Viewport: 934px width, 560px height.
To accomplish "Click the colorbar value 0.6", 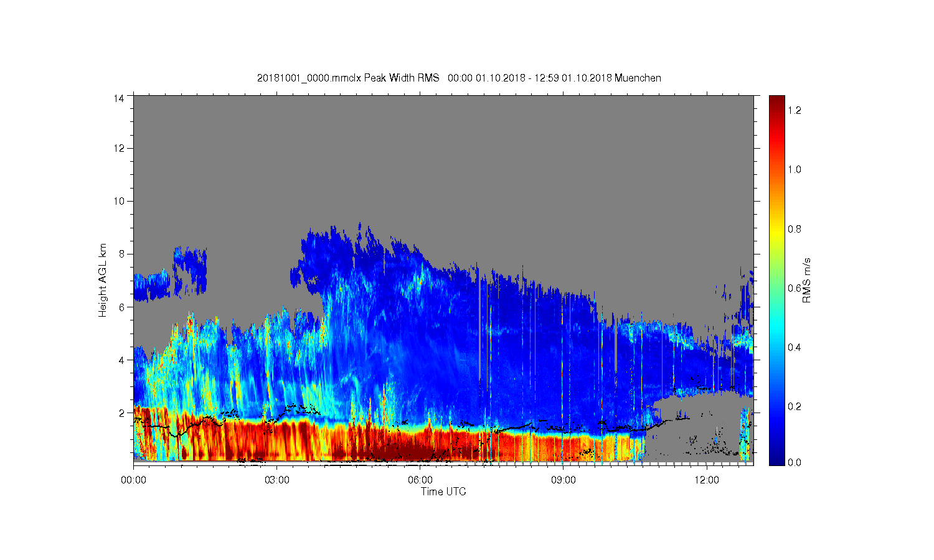I will coord(795,288).
